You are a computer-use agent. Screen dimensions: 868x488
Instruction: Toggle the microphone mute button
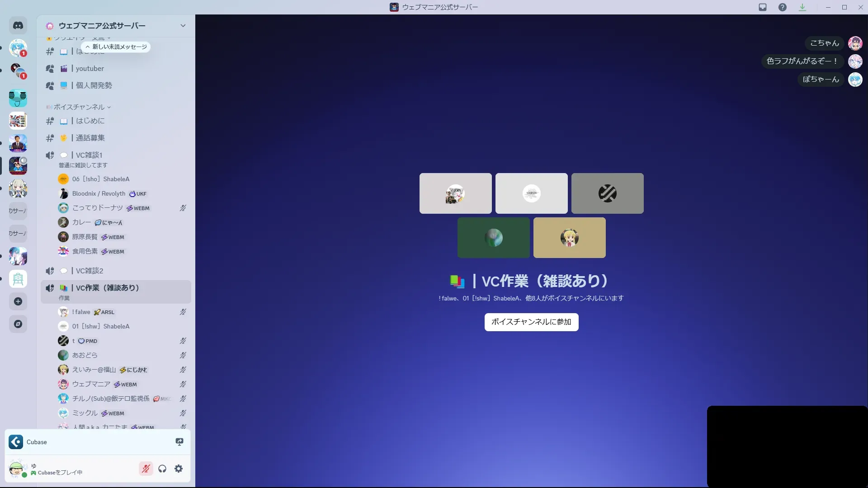click(x=146, y=469)
